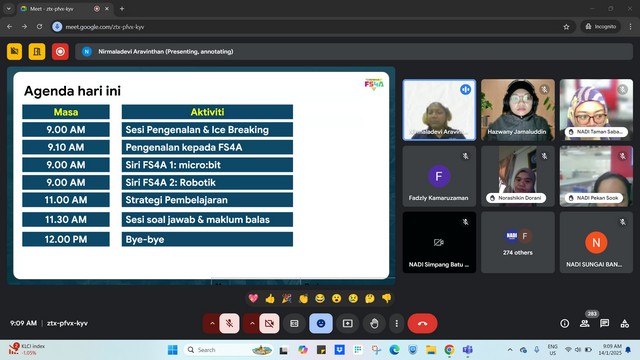Viewport: 640px width, 360px height.
Task: Open meeting details info icon
Action: point(564,323)
